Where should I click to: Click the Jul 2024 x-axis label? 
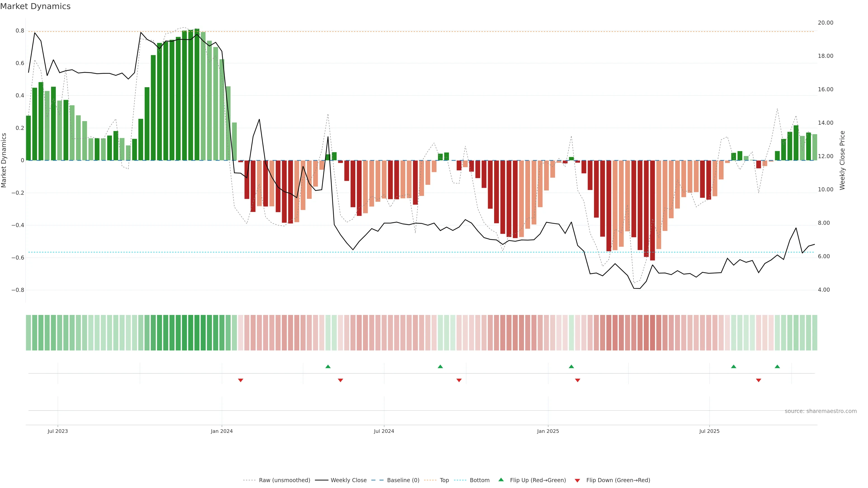click(x=384, y=431)
